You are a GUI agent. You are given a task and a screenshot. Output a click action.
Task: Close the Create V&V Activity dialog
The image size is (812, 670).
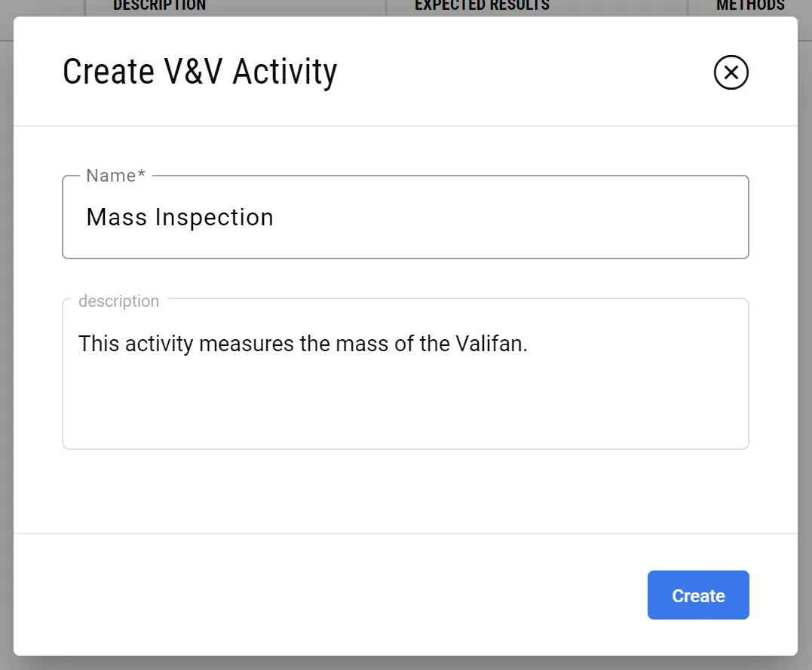[x=731, y=72]
